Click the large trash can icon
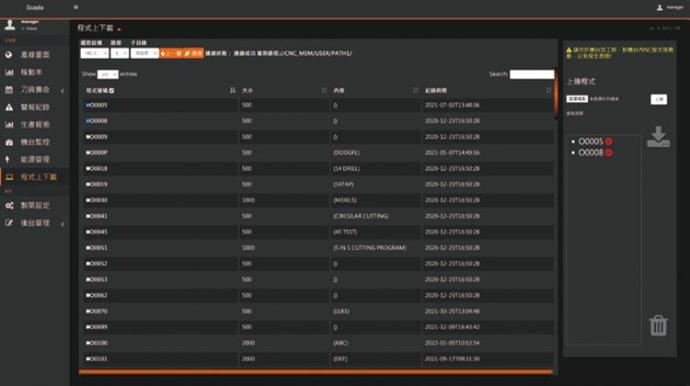Viewport: 690px width, 386px height. tap(658, 325)
